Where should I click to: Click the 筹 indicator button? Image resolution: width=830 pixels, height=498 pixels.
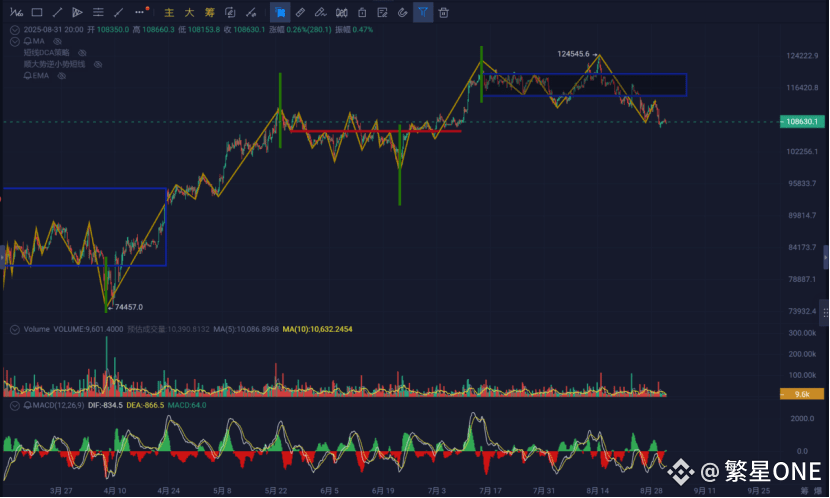[x=210, y=12]
